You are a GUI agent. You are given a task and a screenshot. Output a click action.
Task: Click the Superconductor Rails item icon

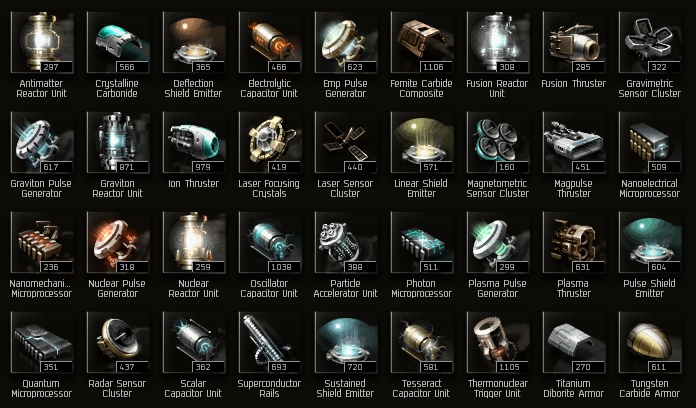tap(270, 342)
